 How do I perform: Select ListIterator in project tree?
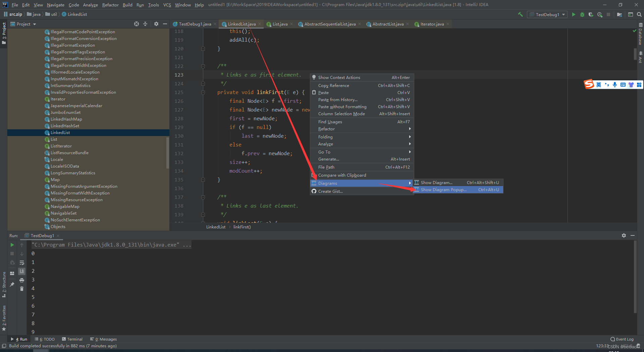(61, 146)
